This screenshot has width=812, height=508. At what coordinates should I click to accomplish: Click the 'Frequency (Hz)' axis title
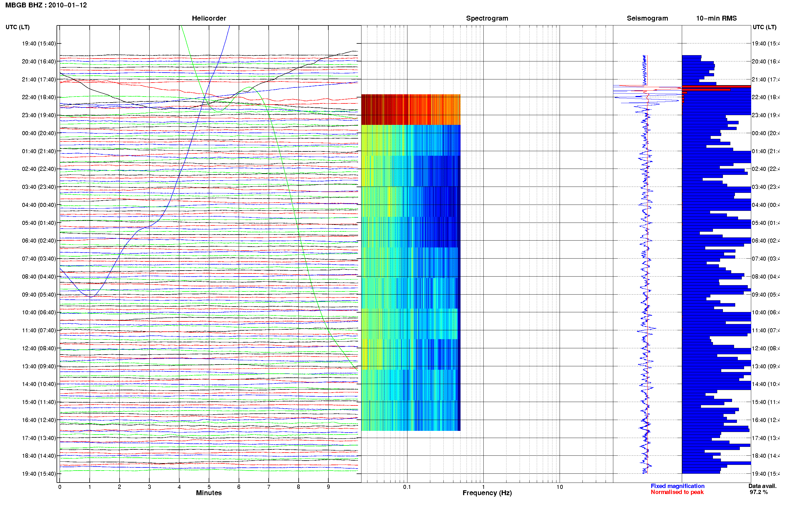point(487,493)
